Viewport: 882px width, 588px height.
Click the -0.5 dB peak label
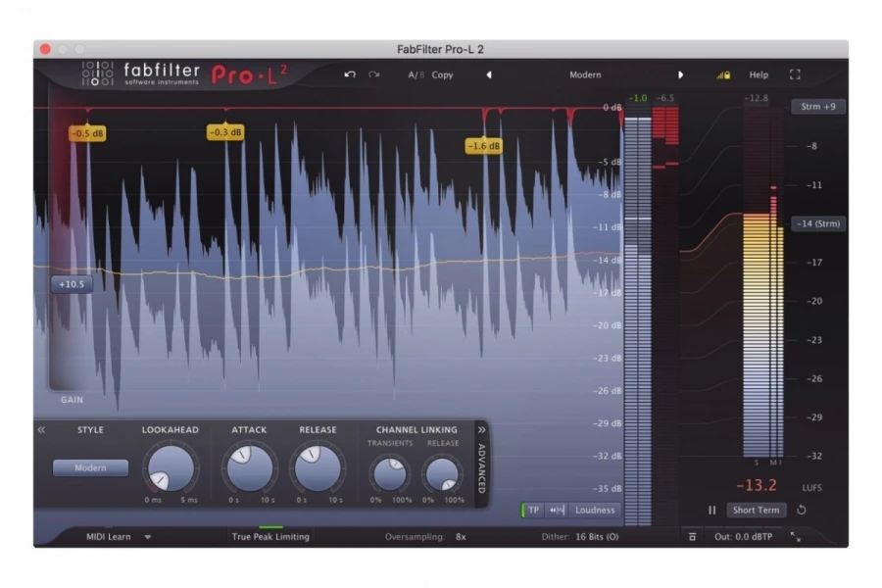coord(87,133)
